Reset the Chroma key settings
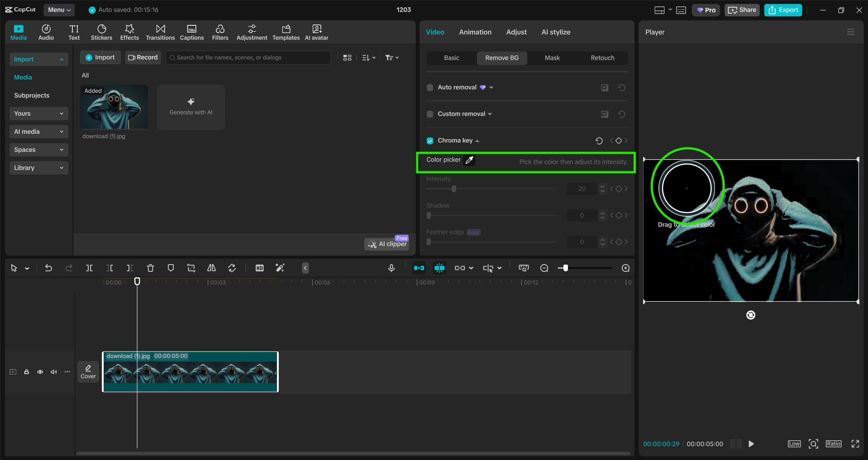 pos(599,141)
